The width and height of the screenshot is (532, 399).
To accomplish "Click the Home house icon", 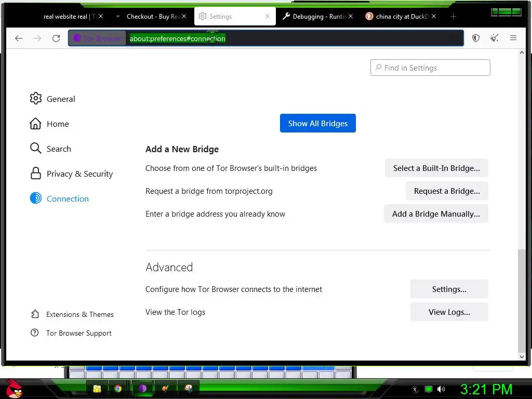I will tap(36, 124).
